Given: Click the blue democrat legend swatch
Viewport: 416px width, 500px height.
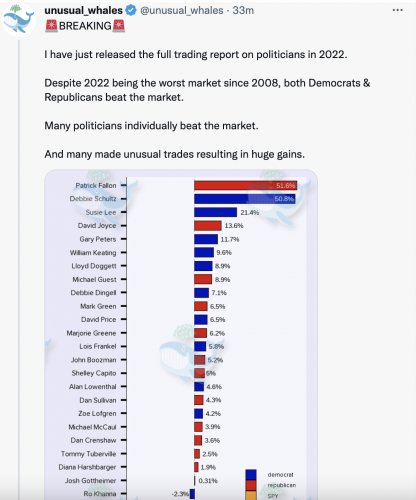Looking at the screenshot, I should (251, 475).
